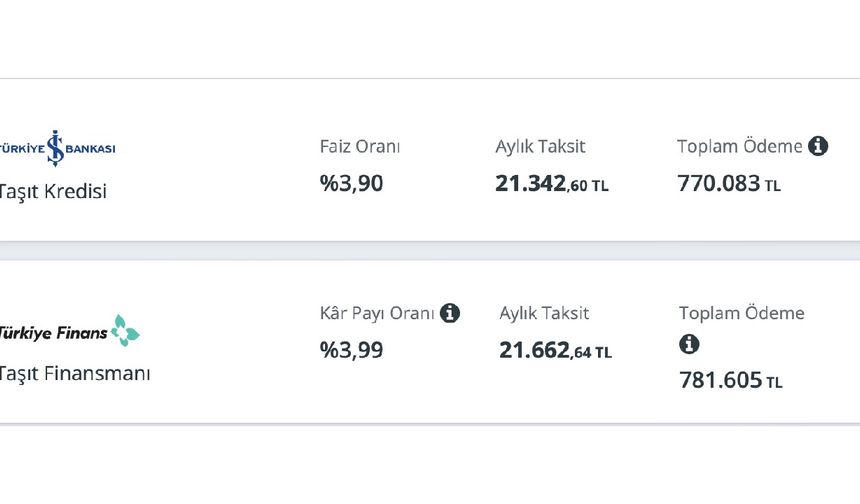Open the Taşıt Kredisi product link
The height and width of the screenshot is (504, 860).
pos(53,191)
